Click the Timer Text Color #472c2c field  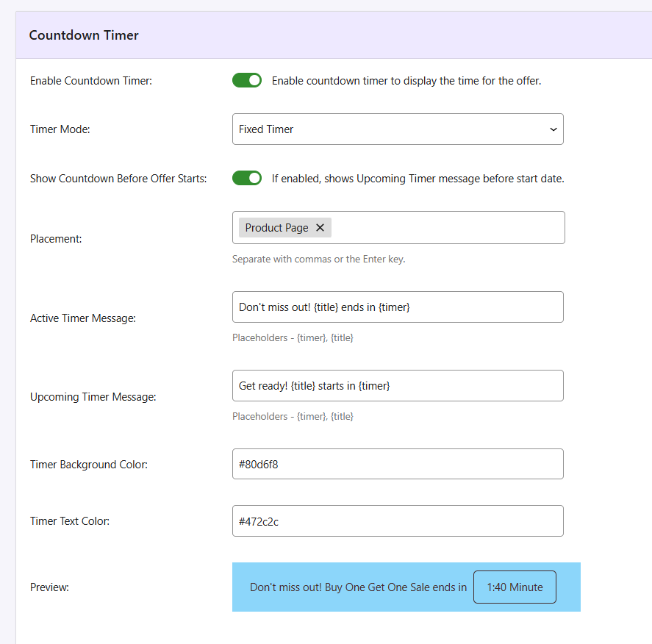tap(397, 521)
